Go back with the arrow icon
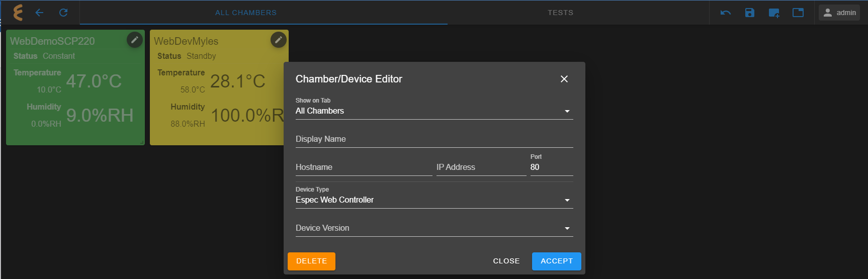The height and width of the screenshot is (279, 868). click(39, 13)
